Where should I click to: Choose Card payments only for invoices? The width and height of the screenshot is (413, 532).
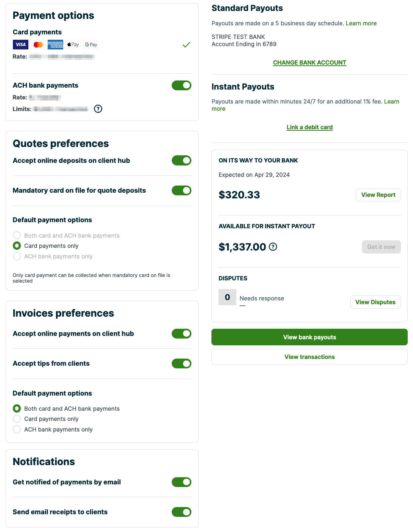(x=17, y=419)
